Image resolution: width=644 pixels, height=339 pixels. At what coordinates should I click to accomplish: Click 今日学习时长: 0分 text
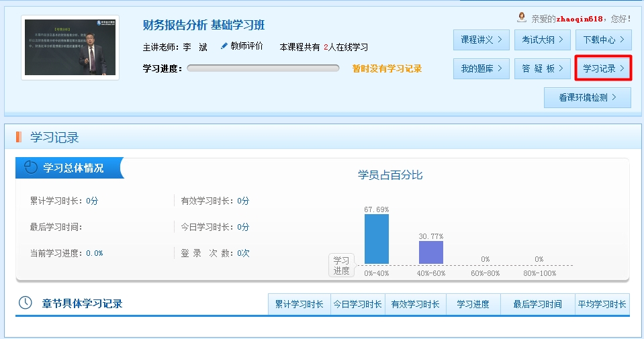pos(215,227)
